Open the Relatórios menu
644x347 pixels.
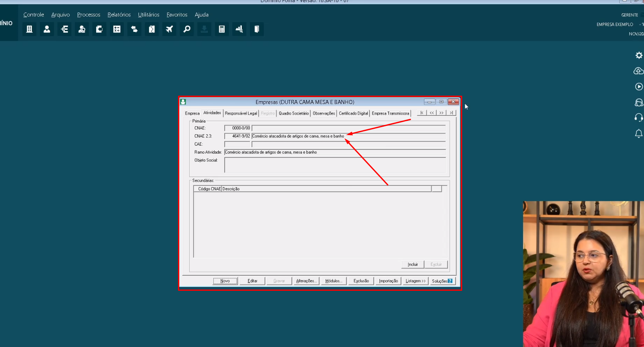pyautogui.click(x=119, y=15)
